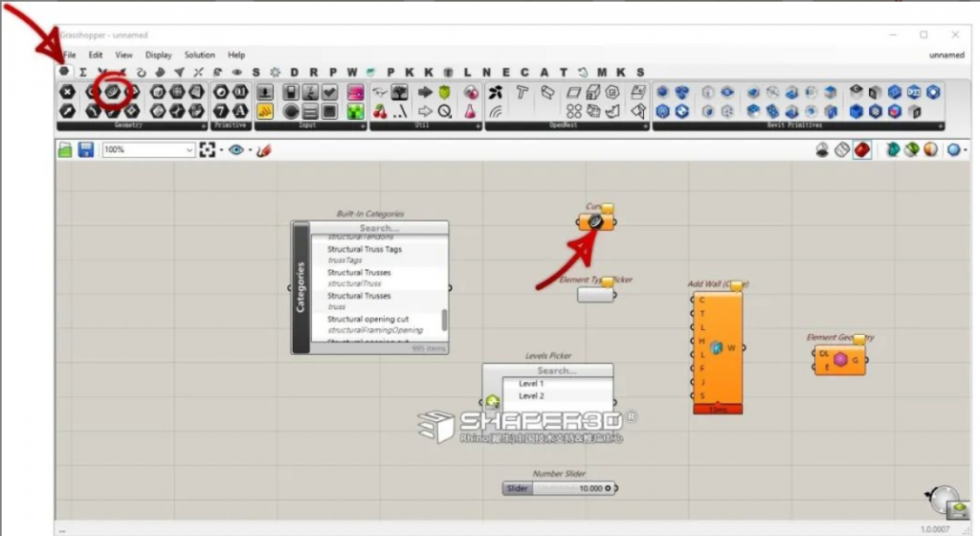Open the dropdown arrow beside Zoom Extents

pyautogui.click(x=221, y=150)
